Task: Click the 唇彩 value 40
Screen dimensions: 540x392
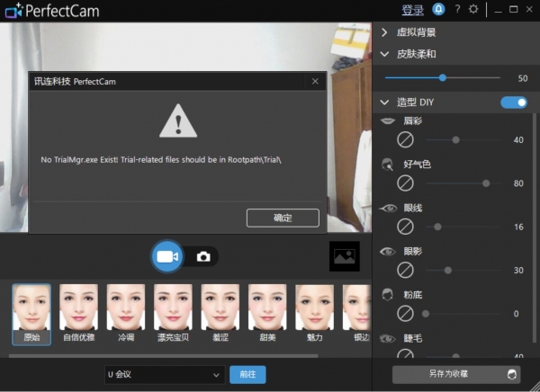Action: pos(518,140)
